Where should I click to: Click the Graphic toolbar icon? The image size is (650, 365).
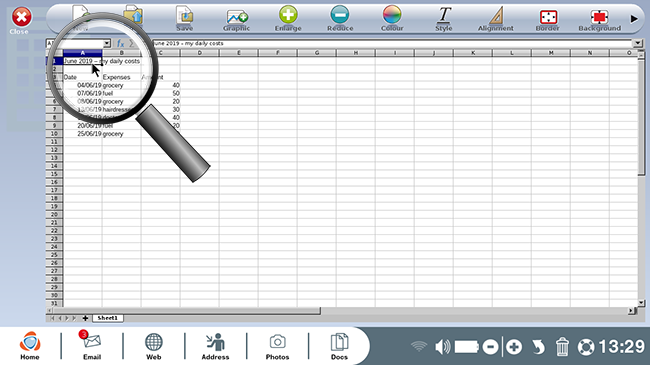click(237, 19)
